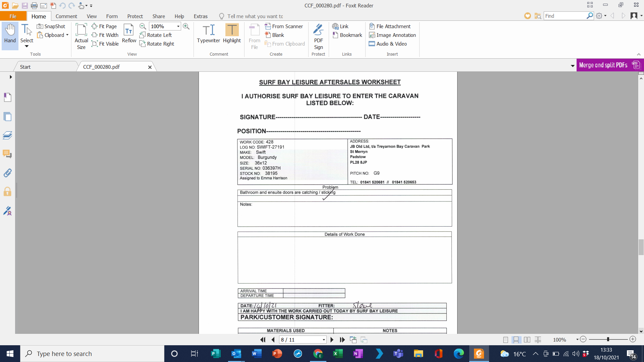The width and height of the screenshot is (644, 362).
Task: Switch to the Start tab
Action: point(25,67)
